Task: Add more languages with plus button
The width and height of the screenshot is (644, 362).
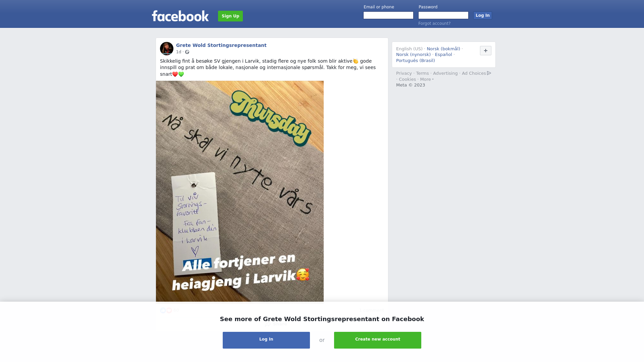Action: point(485,51)
